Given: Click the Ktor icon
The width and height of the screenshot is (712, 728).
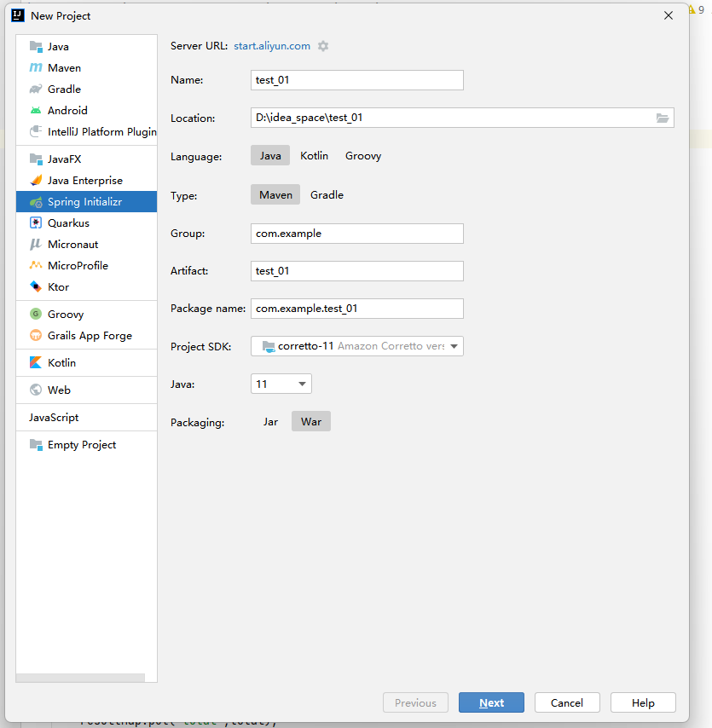Looking at the screenshot, I should (36, 287).
